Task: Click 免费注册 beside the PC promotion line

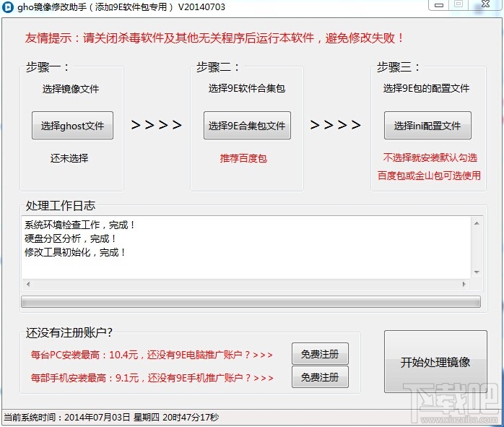Action: coord(320,354)
